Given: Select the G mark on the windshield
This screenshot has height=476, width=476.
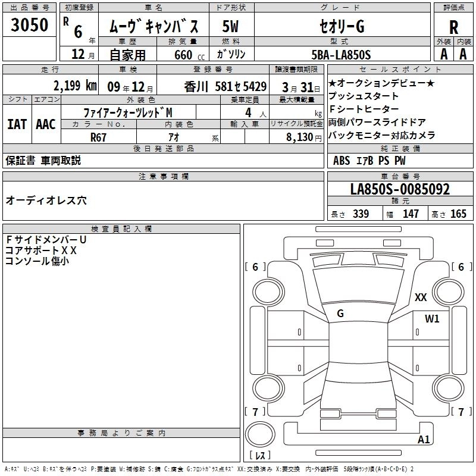Looking at the screenshot, I should [x=340, y=314].
